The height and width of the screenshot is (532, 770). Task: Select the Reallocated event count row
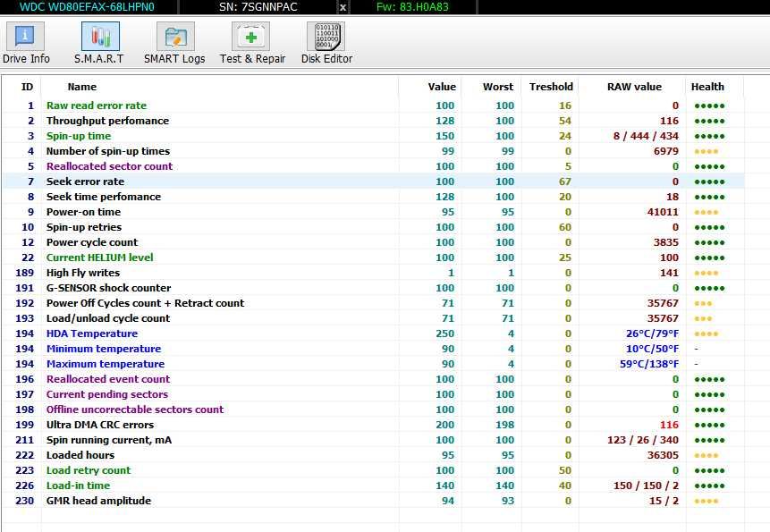coord(373,379)
